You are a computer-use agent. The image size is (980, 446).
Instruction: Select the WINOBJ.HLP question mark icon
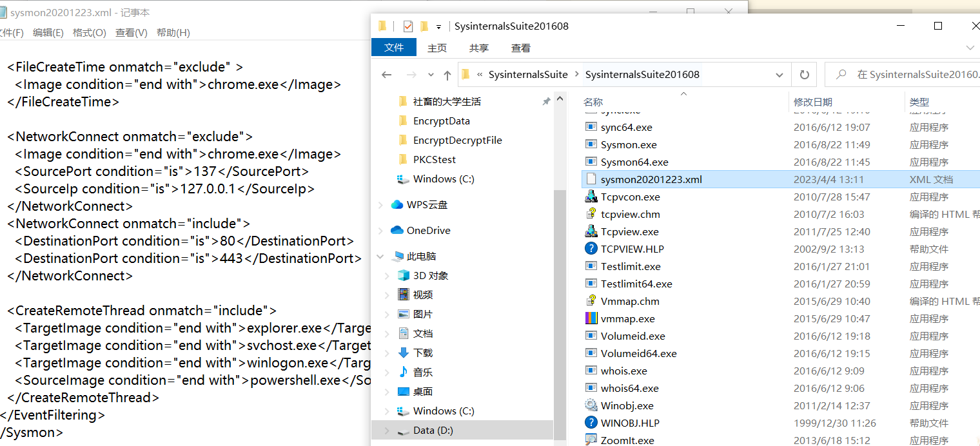(591, 423)
